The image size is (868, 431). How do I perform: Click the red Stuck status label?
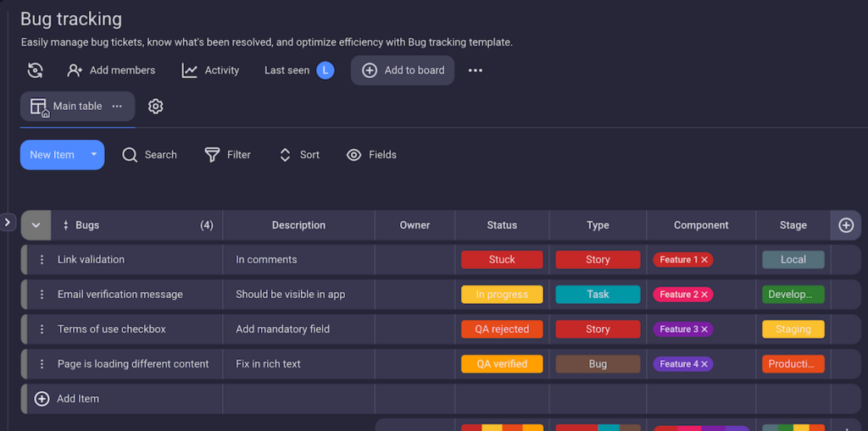click(x=502, y=260)
